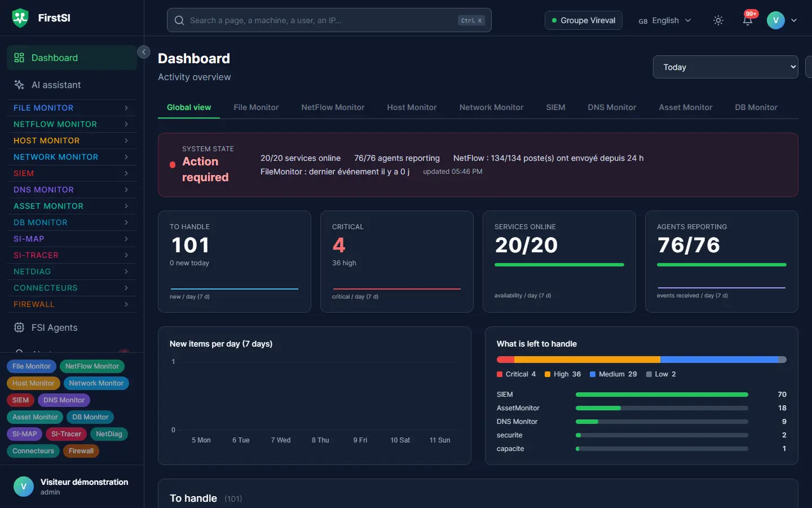The image size is (812, 508).
Task: Click the Groupe Vireval organization button
Action: coord(584,20)
